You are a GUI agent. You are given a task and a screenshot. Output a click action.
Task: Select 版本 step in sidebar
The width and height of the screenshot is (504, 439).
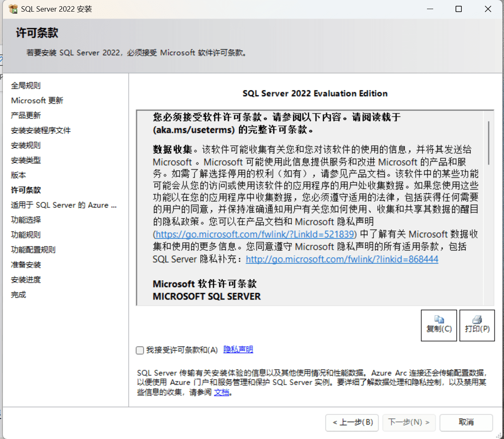click(x=18, y=175)
